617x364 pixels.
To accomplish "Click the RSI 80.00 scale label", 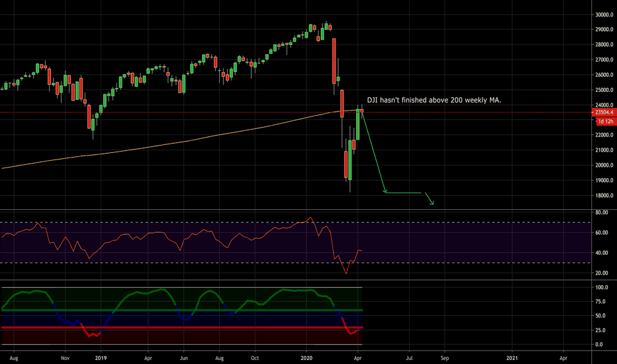I will [x=602, y=212].
